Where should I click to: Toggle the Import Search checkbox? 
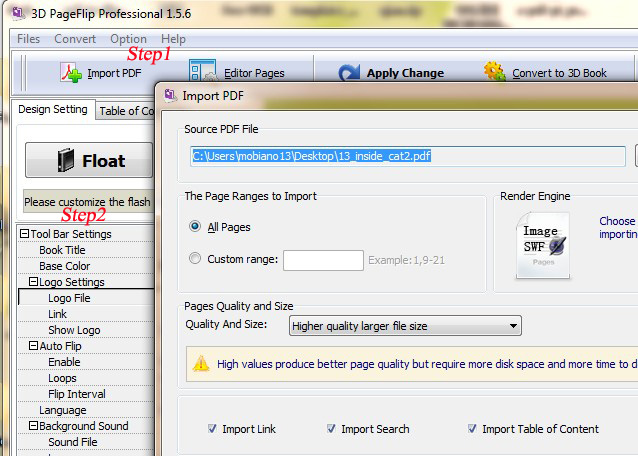pyautogui.click(x=331, y=428)
